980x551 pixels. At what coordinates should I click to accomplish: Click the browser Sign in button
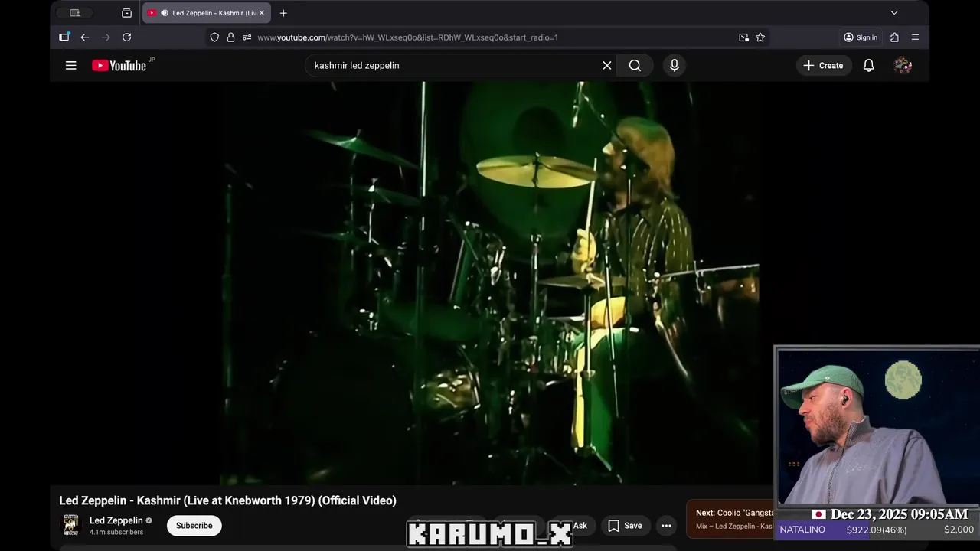tap(861, 37)
